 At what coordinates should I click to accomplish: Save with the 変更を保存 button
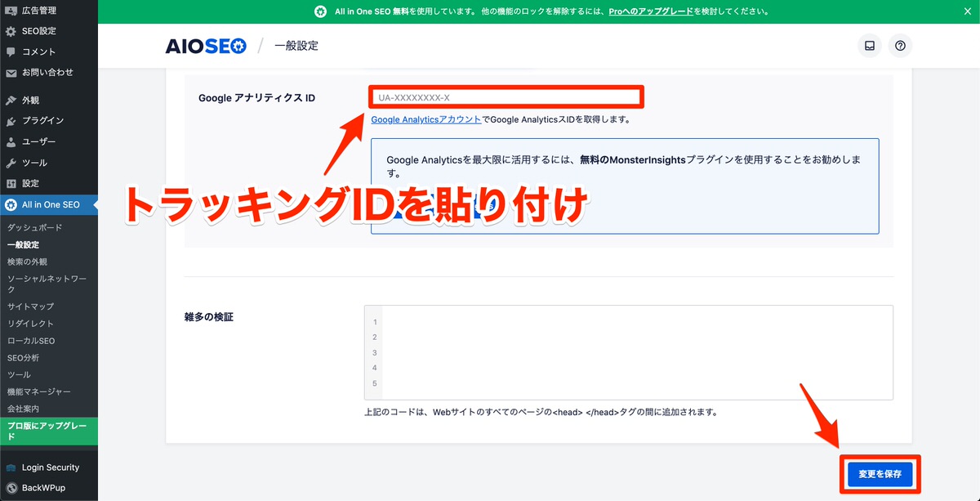[x=880, y=474]
